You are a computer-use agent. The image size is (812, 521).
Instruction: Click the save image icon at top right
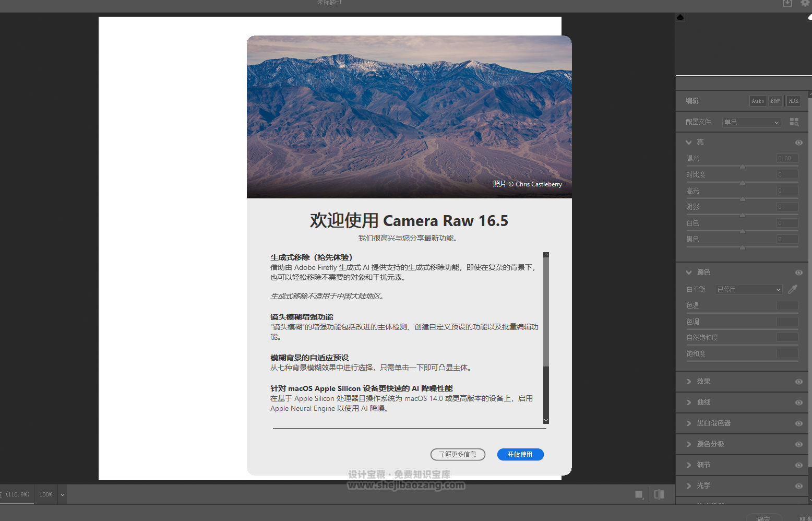click(x=787, y=3)
